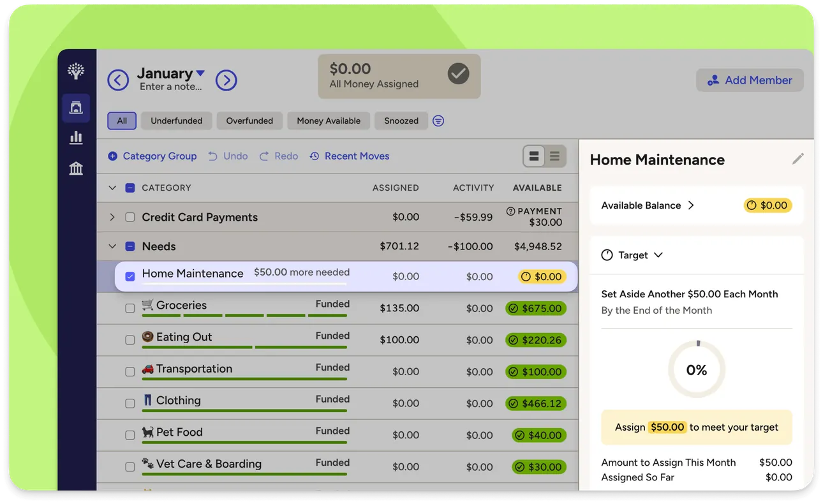The width and height of the screenshot is (823, 504).
Task: Check the Clothing checkbox
Action: coord(130,403)
